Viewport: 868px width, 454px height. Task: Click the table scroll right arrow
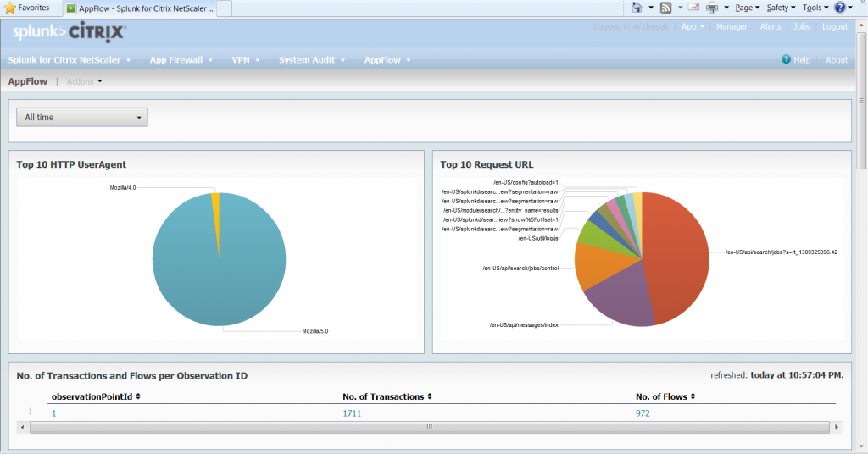(x=837, y=427)
